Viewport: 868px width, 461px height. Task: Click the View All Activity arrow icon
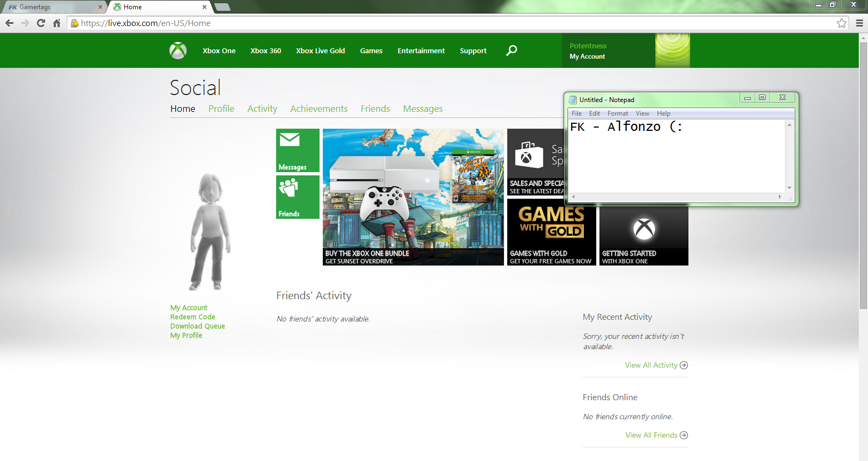[684, 365]
